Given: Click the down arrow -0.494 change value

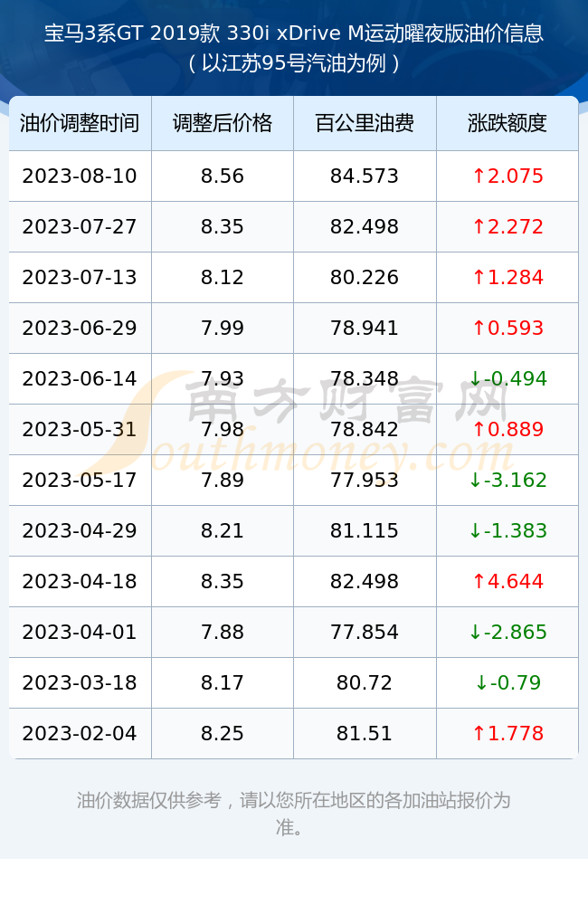Looking at the screenshot, I should (x=507, y=378).
